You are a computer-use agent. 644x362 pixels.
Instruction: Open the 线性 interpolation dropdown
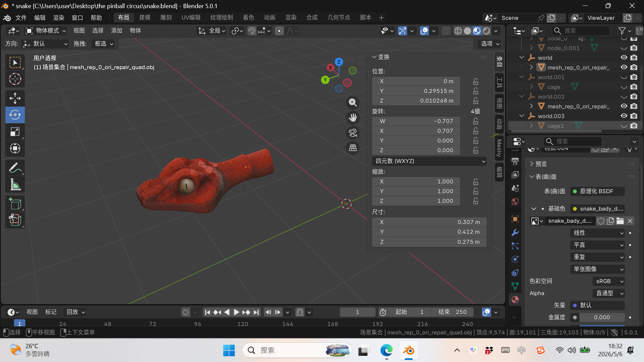(598, 233)
